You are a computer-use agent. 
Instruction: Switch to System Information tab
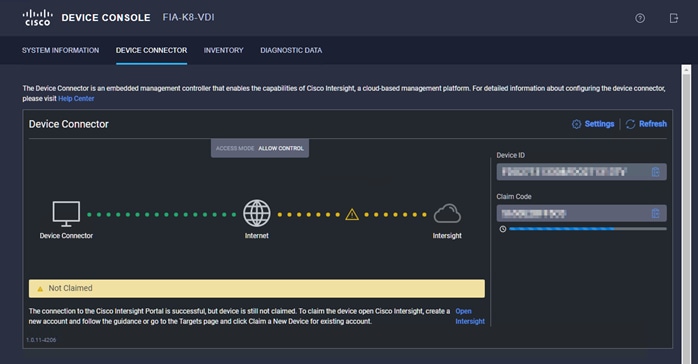[x=61, y=50]
